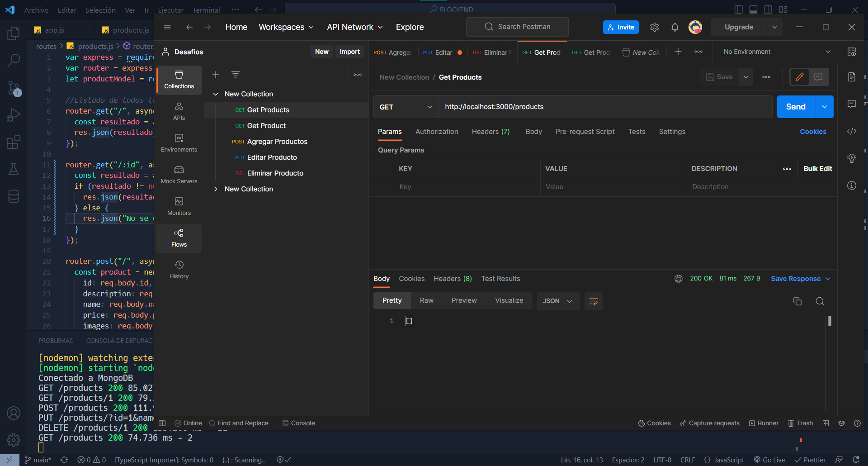Open the related info lightbulb icon
The width and height of the screenshot is (868, 466).
coord(852,158)
